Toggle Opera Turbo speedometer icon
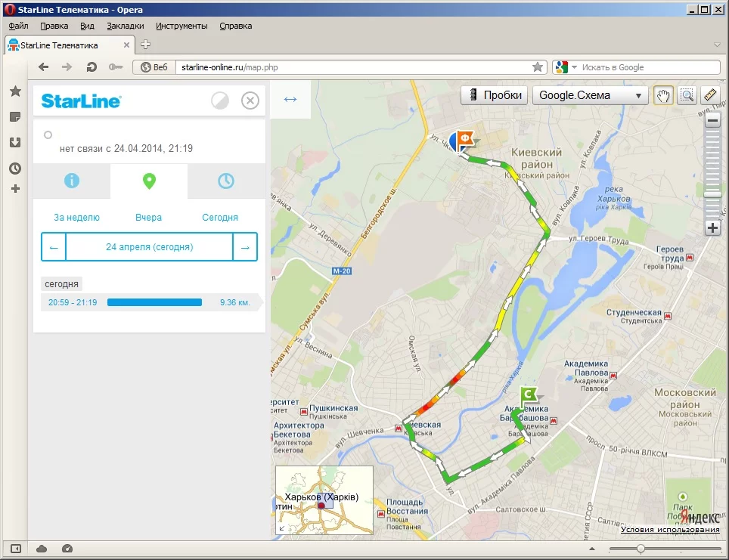Image resolution: width=729 pixels, height=560 pixels. tap(67, 549)
